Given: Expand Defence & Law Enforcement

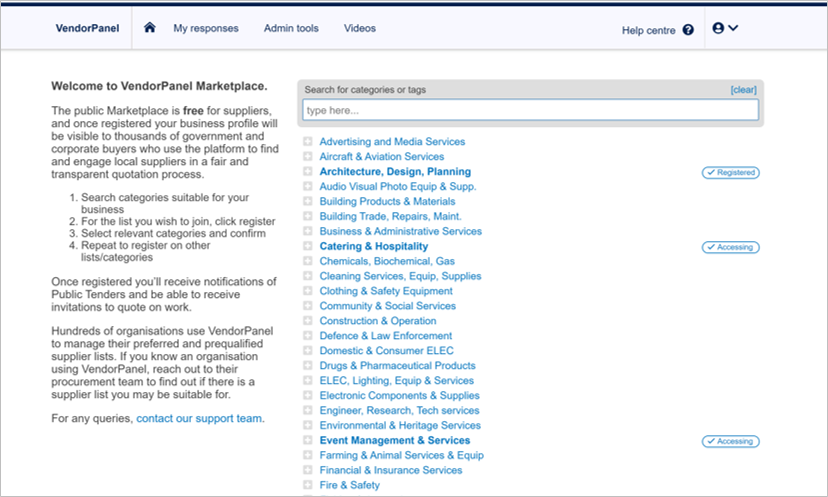Looking at the screenshot, I should (308, 335).
